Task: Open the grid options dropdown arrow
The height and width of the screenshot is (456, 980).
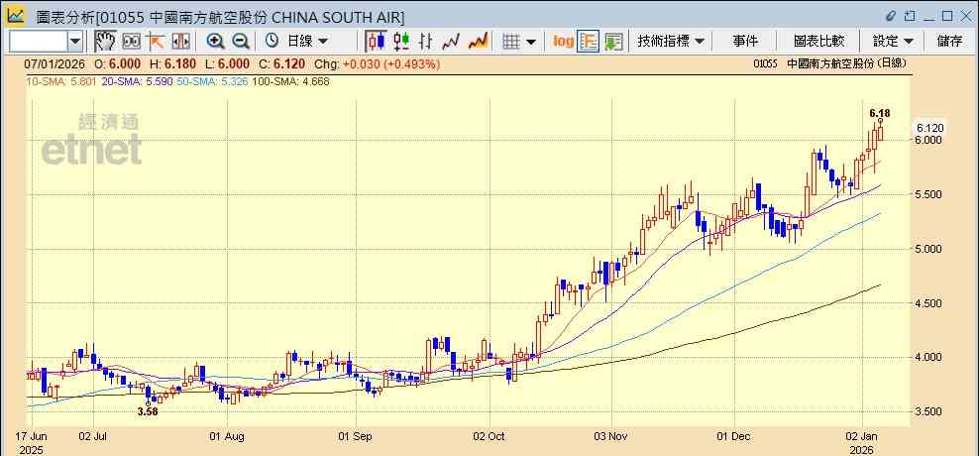Action: (531, 42)
